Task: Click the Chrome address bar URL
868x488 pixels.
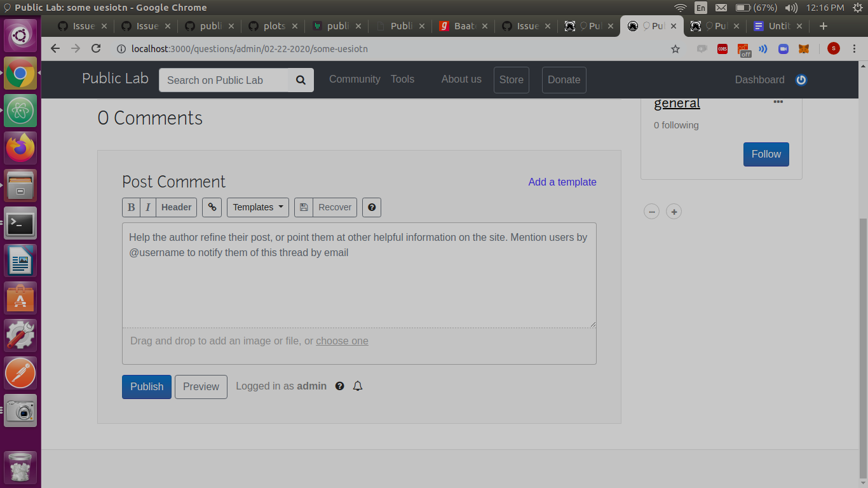Action: click(250, 49)
